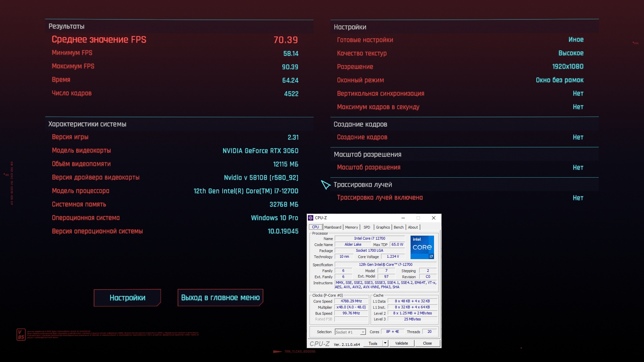
Task: Click the Настройки button
Action: [127, 298]
